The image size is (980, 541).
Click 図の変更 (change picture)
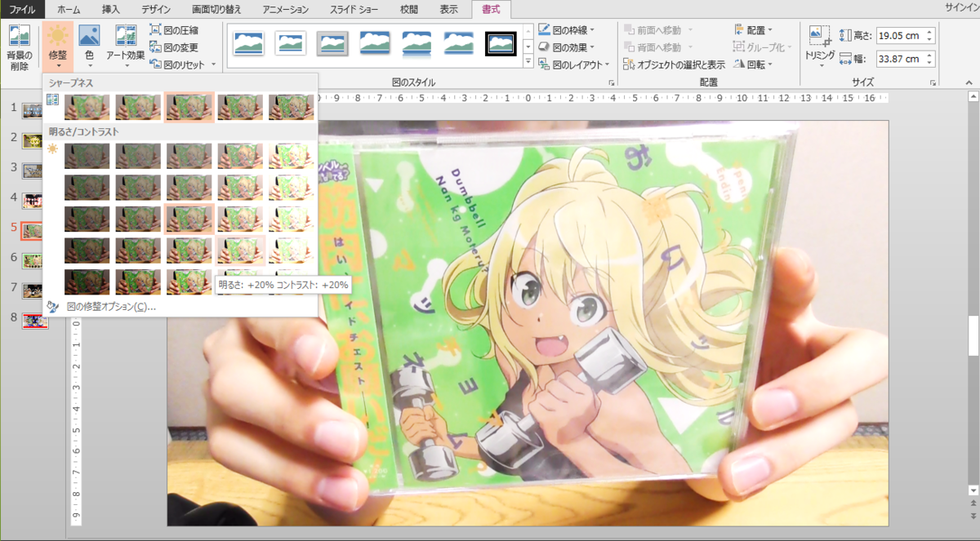(x=174, y=47)
